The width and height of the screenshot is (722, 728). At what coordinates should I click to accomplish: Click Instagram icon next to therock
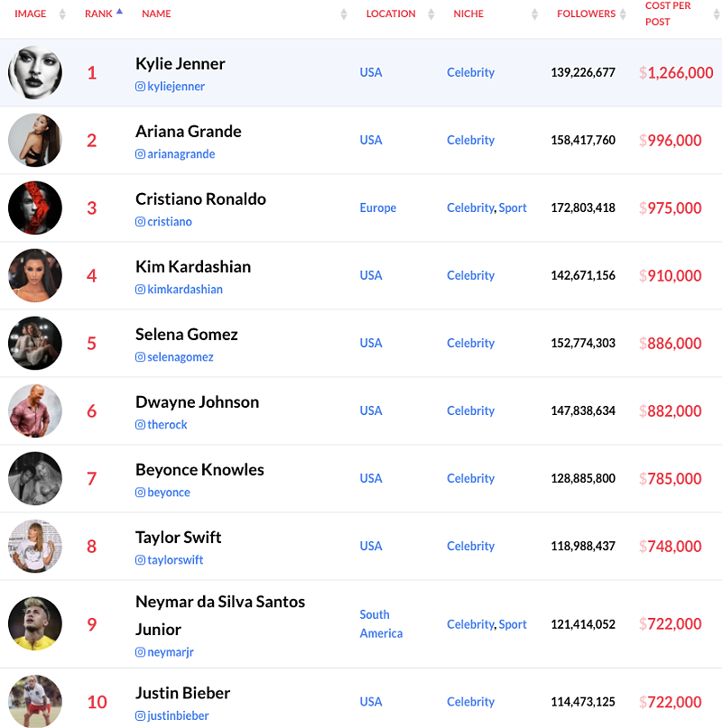[x=140, y=425]
